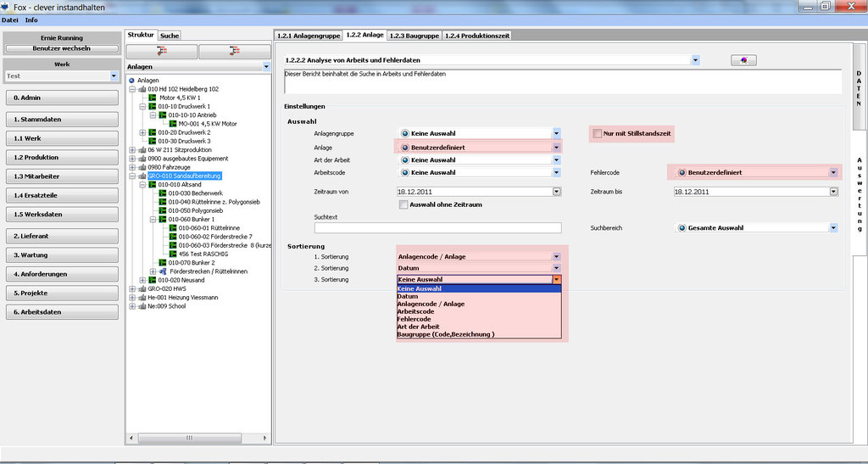Click the 010-070 Bunker 2 green icon
Screen dimensions: 868x464
pyautogui.click(x=163, y=262)
